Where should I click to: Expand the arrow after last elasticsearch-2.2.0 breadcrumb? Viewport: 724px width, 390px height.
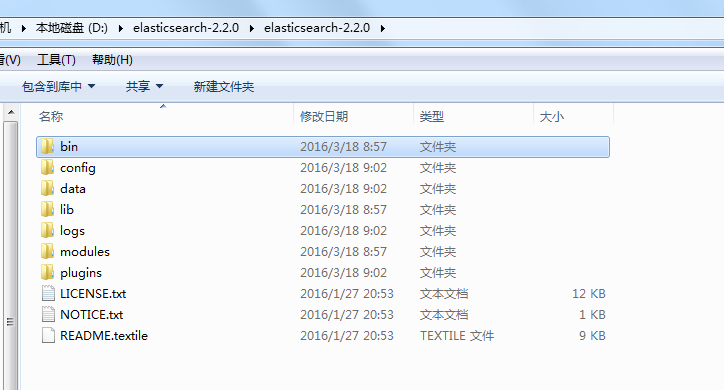click(383, 29)
